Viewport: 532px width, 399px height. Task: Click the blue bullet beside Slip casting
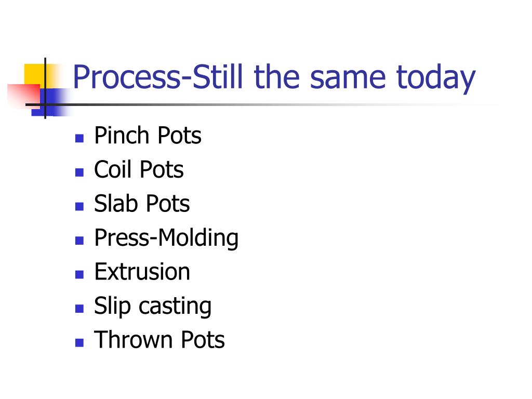79,309
